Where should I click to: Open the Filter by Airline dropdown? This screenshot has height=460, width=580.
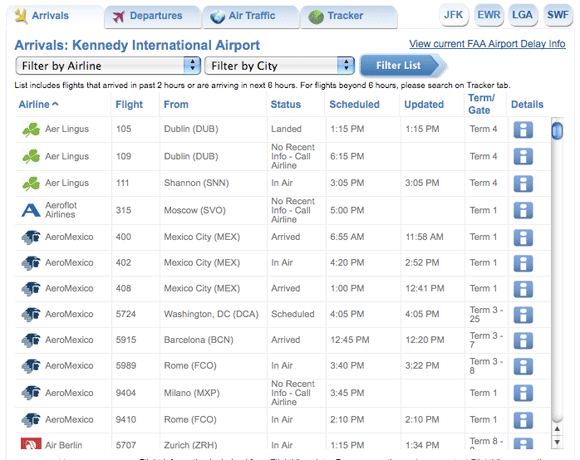108,66
